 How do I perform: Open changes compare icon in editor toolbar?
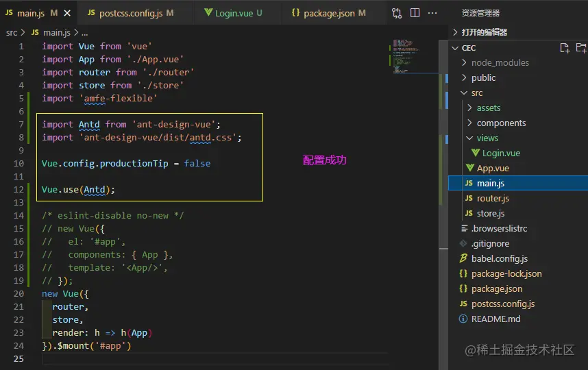tap(397, 13)
